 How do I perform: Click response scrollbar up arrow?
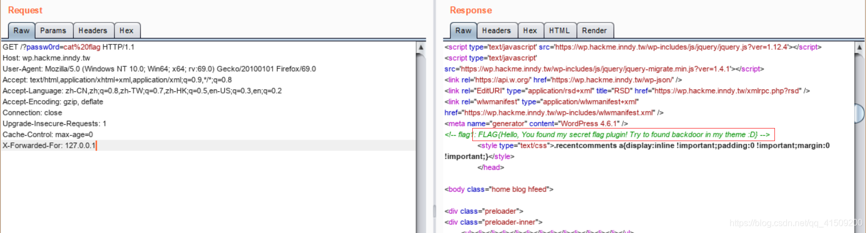(859, 48)
